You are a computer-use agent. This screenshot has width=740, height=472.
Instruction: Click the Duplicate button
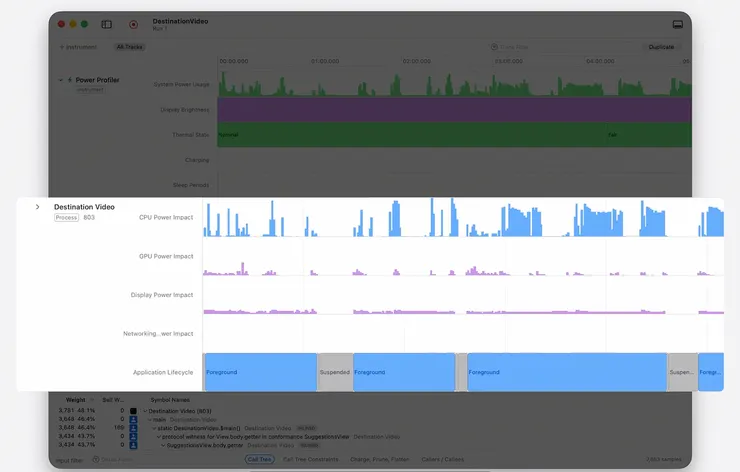tap(661, 47)
